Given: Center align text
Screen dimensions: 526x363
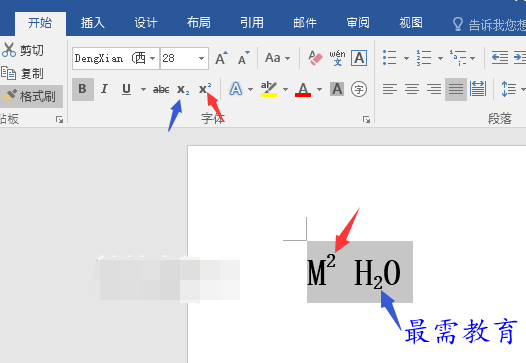Looking at the screenshot, I should tap(412, 89).
